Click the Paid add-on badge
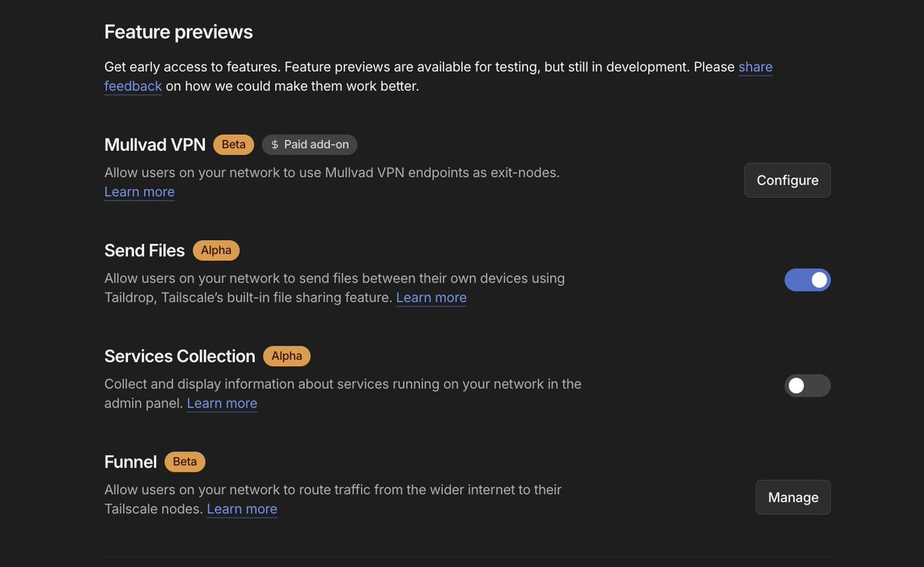Screen dimensions: 924x567 pyautogui.click(x=310, y=145)
